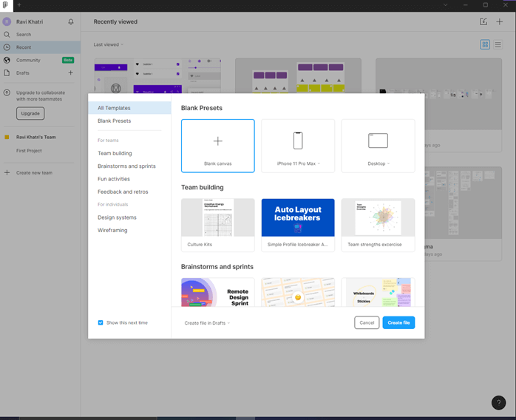Screen dimensions: 516x420
Task: Toggle Show this next time checkbox
Action: pyautogui.click(x=101, y=322)
